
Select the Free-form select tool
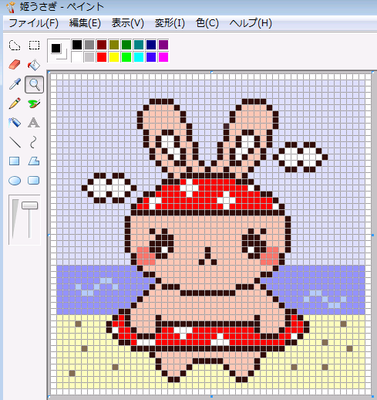[14, 45]
